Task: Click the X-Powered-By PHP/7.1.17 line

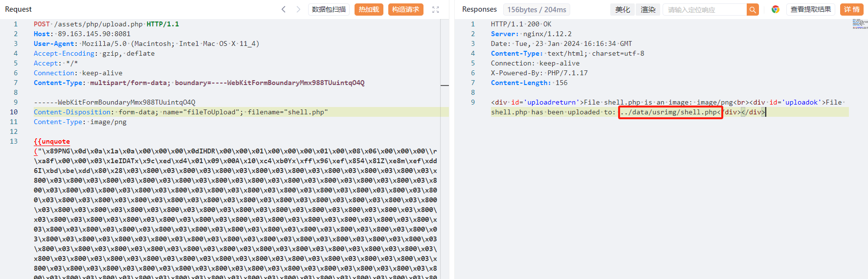Action: tap(539, 73)
